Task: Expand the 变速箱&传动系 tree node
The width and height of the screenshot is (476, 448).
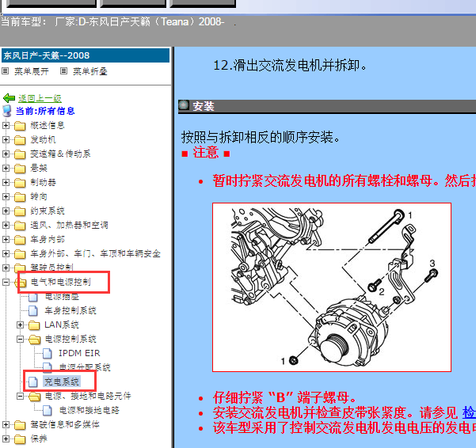Action: click(x=6, y=154)
